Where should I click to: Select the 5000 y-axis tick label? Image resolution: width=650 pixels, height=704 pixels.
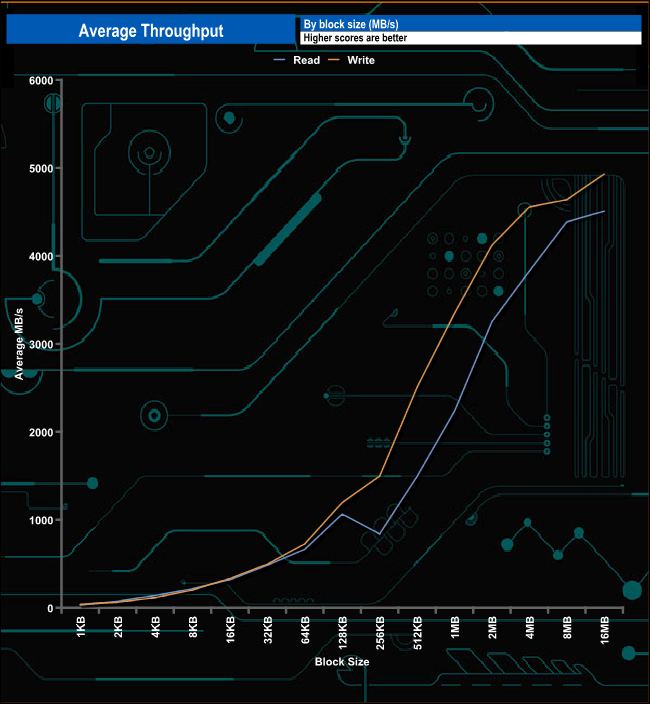[39, 169]
